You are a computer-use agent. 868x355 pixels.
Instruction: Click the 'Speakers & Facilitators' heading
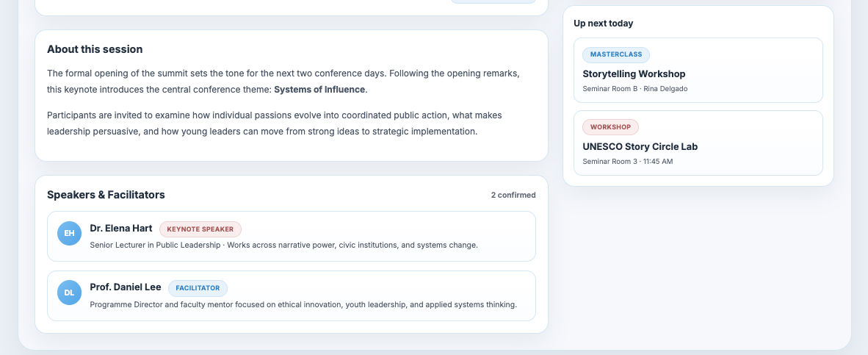pyautogui.click(x=106, y=195)
